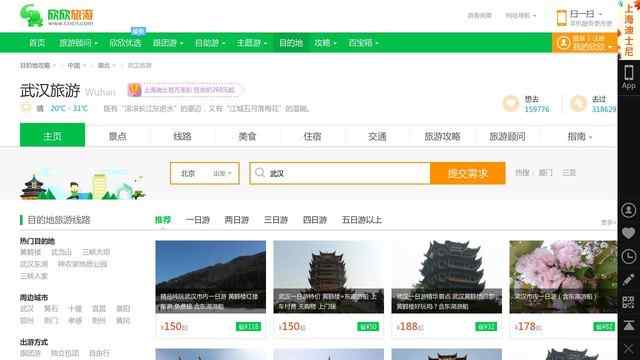Click the Disney promo badge icon
The height and width of the screenshot is (360, 640).
pyautogui.click(x=134, y=90)
